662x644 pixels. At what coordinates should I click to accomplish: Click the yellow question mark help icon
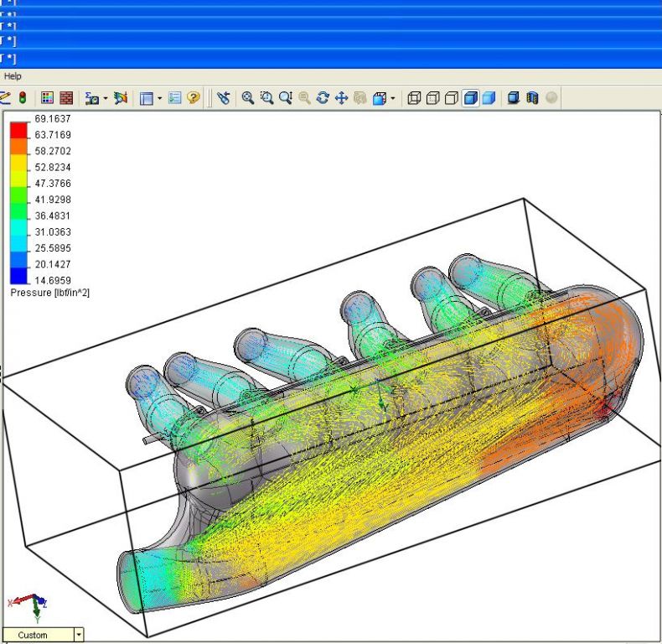pos(194,98)
